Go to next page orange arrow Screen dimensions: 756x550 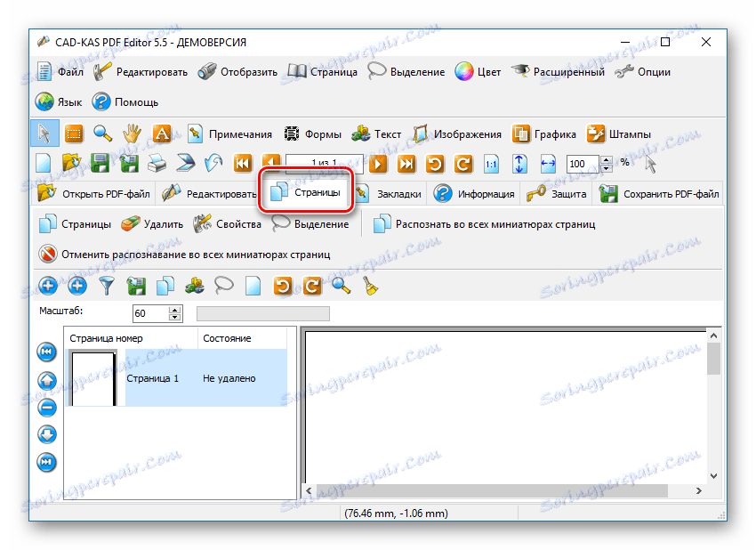click(378, 164)
